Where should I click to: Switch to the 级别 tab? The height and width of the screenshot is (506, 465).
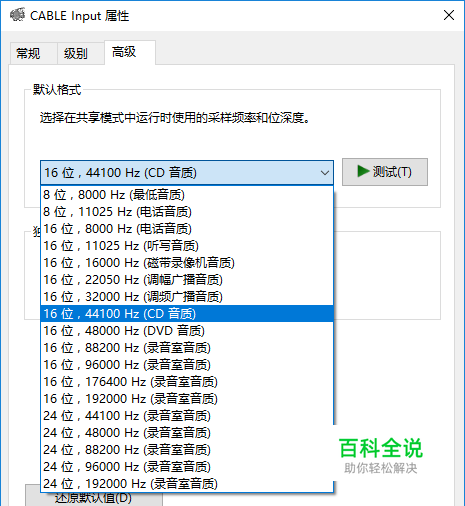pyautogui.click(x=81, y=53)
